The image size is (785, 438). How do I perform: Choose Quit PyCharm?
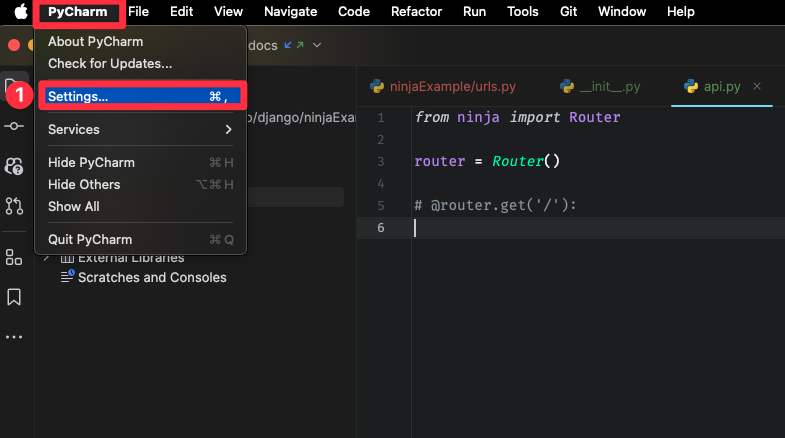click(141, 239)
